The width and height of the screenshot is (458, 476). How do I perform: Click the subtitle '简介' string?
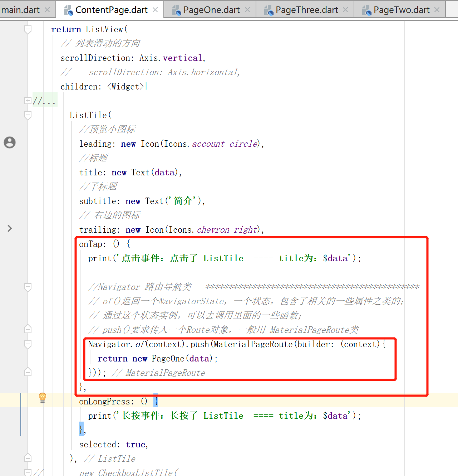[x=183, y=201]
